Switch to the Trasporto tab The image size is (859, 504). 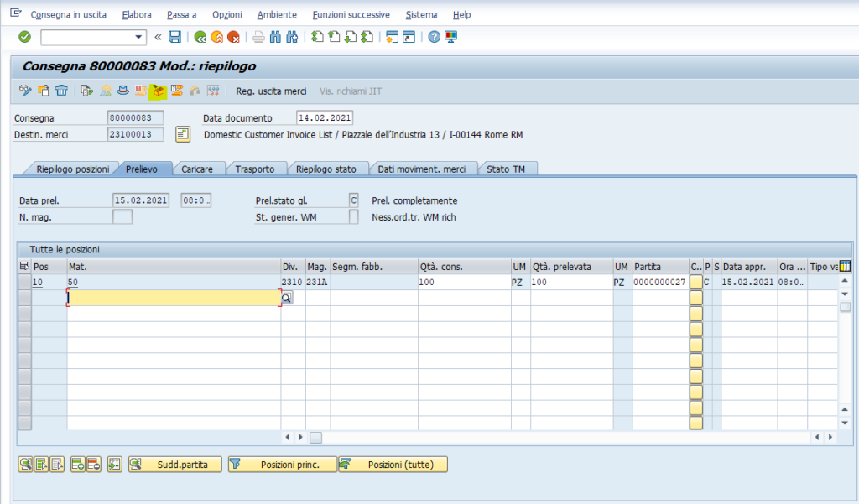click(x=255, y=169)
